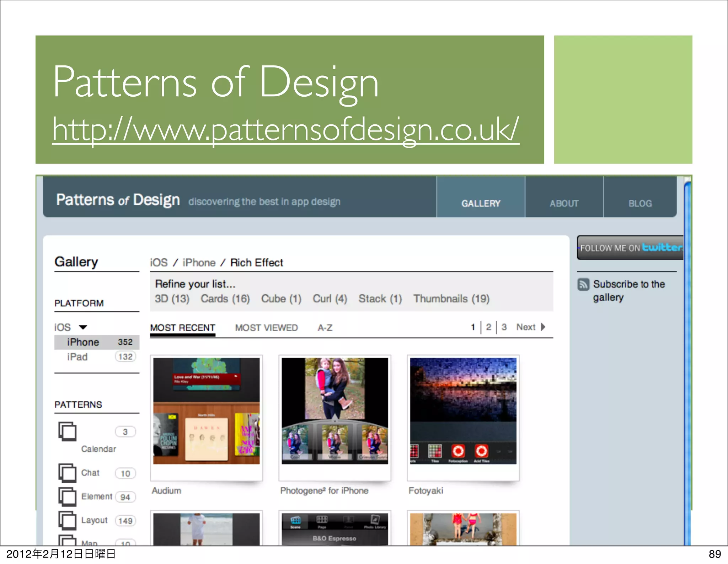Click the Photogene² for iPhone title
Screen dimensions: 728x564
324,491
